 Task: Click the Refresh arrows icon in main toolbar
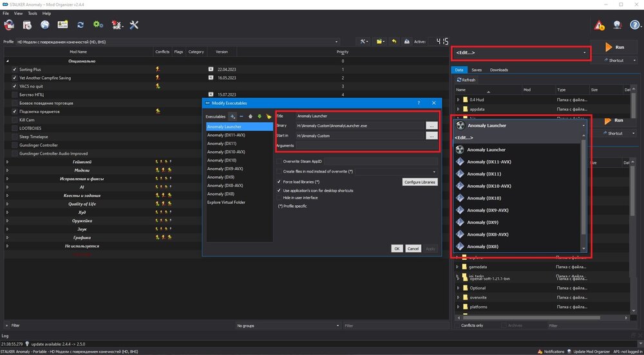[80, 25]
